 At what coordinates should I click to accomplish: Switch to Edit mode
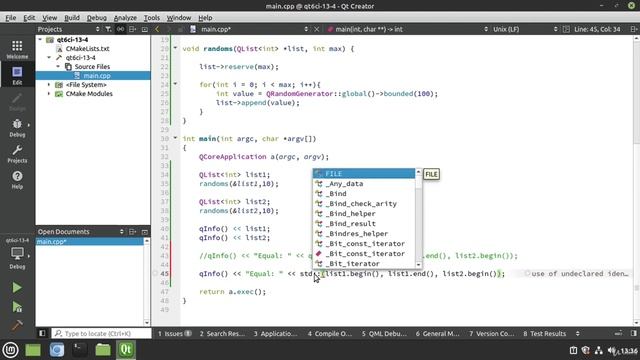coord(17,76)
